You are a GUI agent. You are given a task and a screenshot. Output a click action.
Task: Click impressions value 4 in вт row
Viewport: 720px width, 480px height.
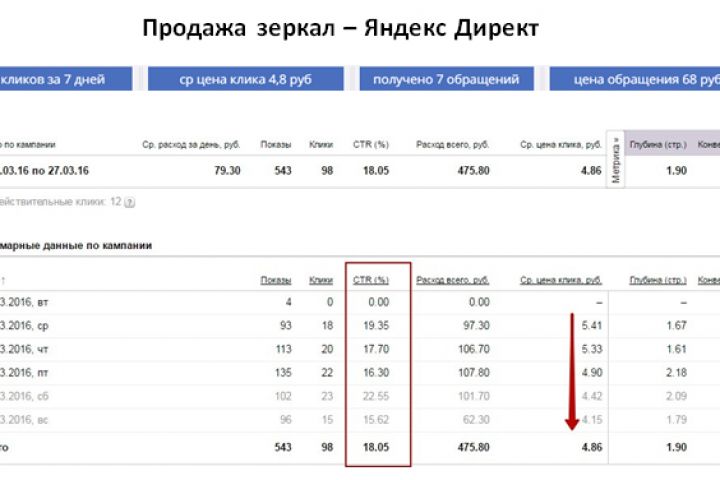coord(288,302)
